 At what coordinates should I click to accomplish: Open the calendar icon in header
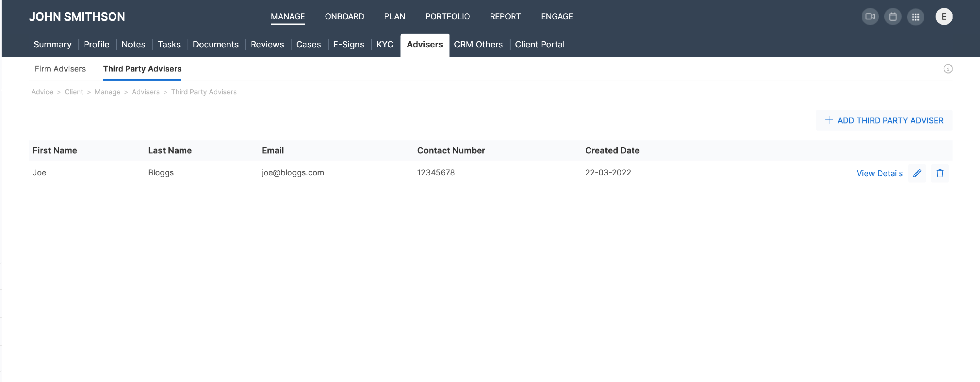pos(892,16)
